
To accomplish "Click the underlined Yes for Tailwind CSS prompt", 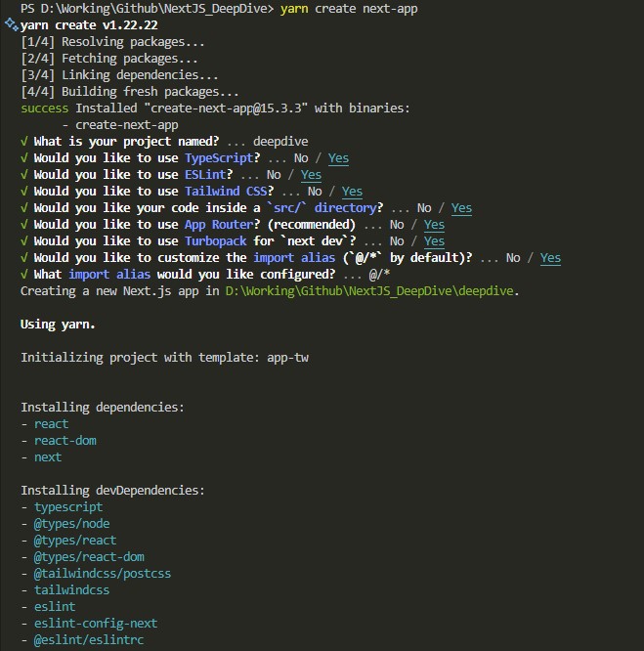I will (x=352, y=192).
